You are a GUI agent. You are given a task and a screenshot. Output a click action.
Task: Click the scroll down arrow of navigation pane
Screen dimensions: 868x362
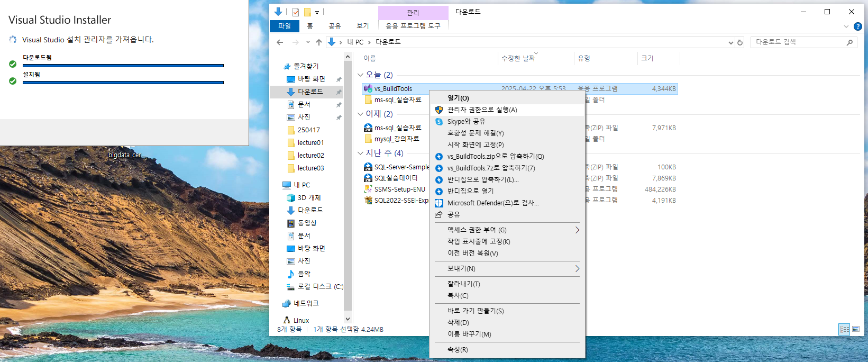click(x=348, y=319)
